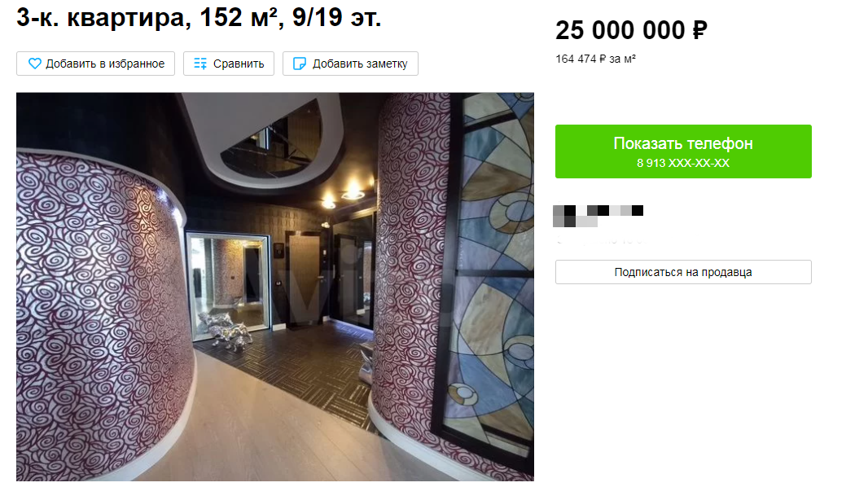Click the silver dog sculpture in photo
Screen dimensions: 868x487
point(227,331)
